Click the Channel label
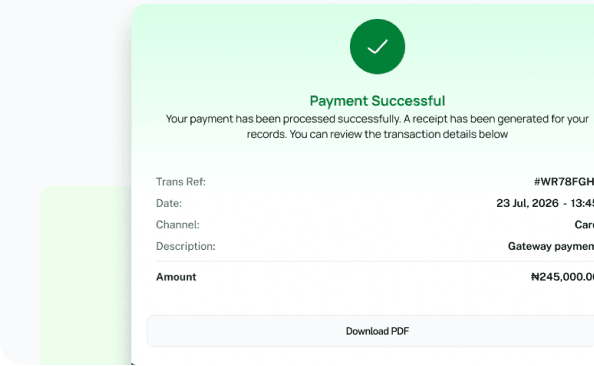The image size is (594, 366). [x=178, y=225]
